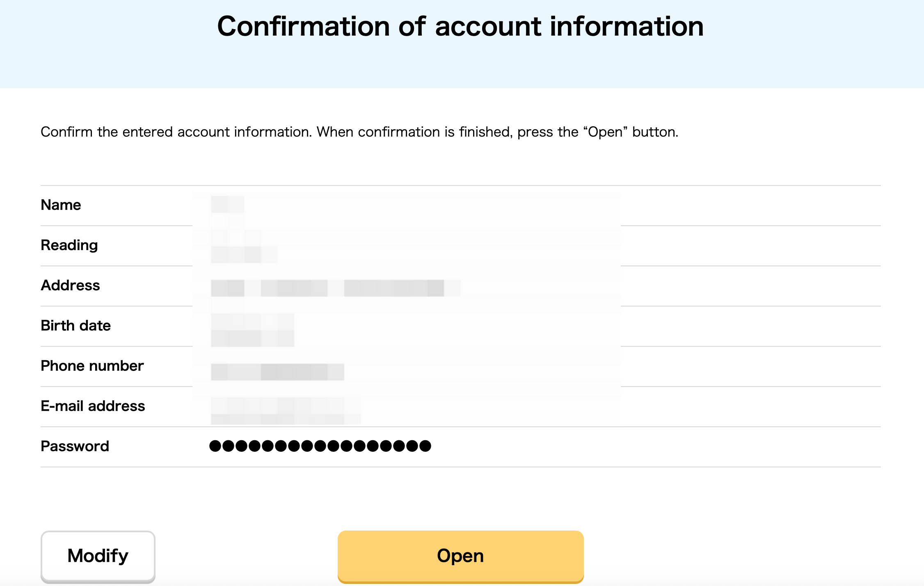Click the Reading field label
This screenshot has height=586, width=924.
[x=69, y=245]
